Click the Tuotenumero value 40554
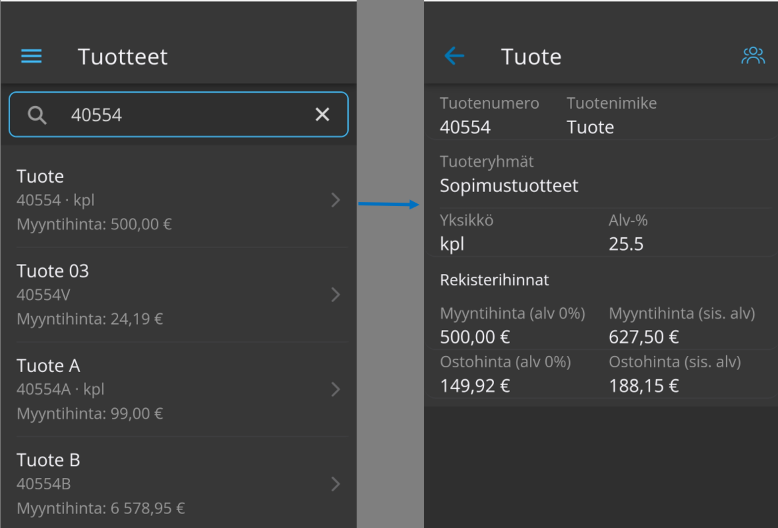Viewport: 778px width, 528px height. (465, 128)
